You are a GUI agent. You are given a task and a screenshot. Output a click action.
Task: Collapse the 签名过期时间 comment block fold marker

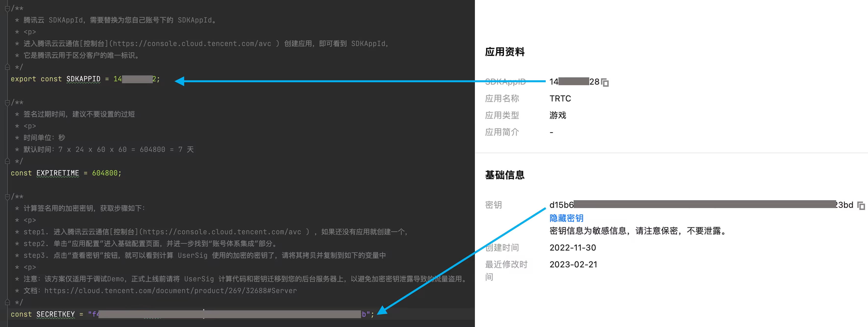coord(7,103)
